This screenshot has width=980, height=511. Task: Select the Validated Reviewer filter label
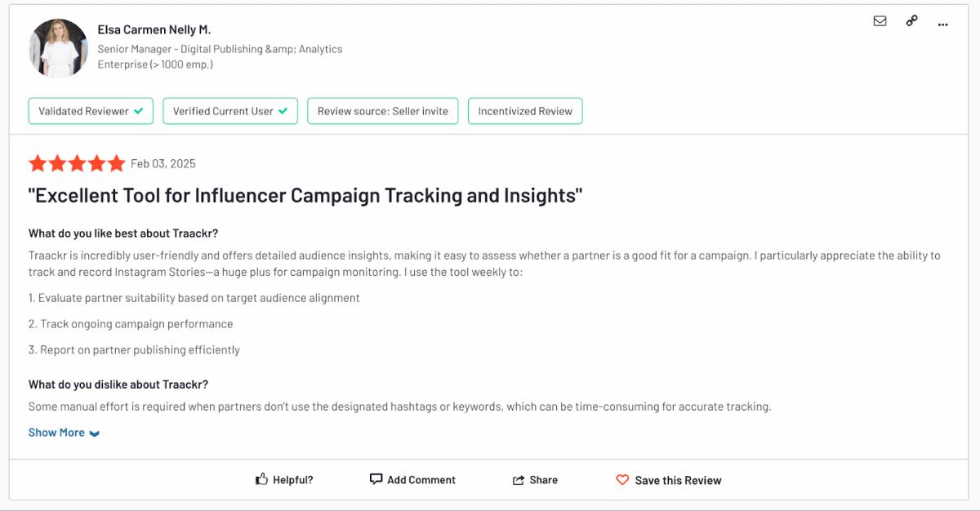coord(82,110)
